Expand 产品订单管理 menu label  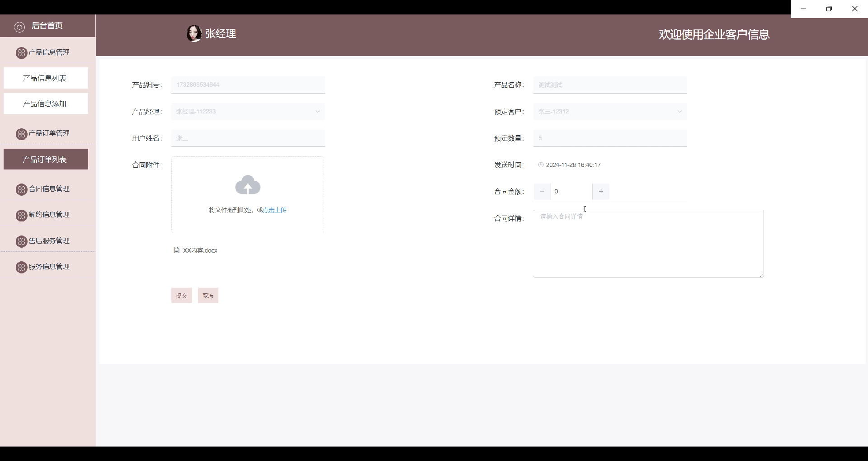click(49, 133)
